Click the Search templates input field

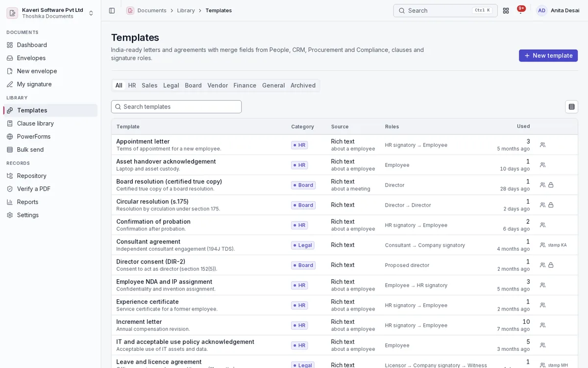click(176, 106)
